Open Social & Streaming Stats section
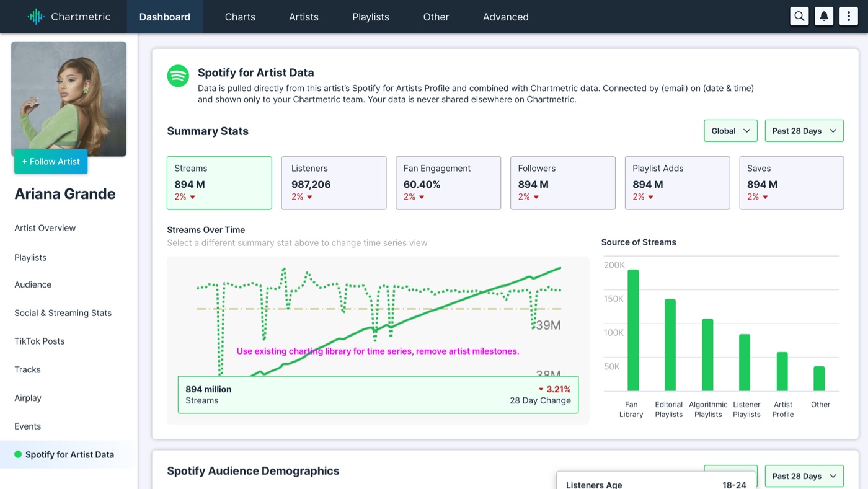The height and width of the screenshot is (489, 868). 63,313
